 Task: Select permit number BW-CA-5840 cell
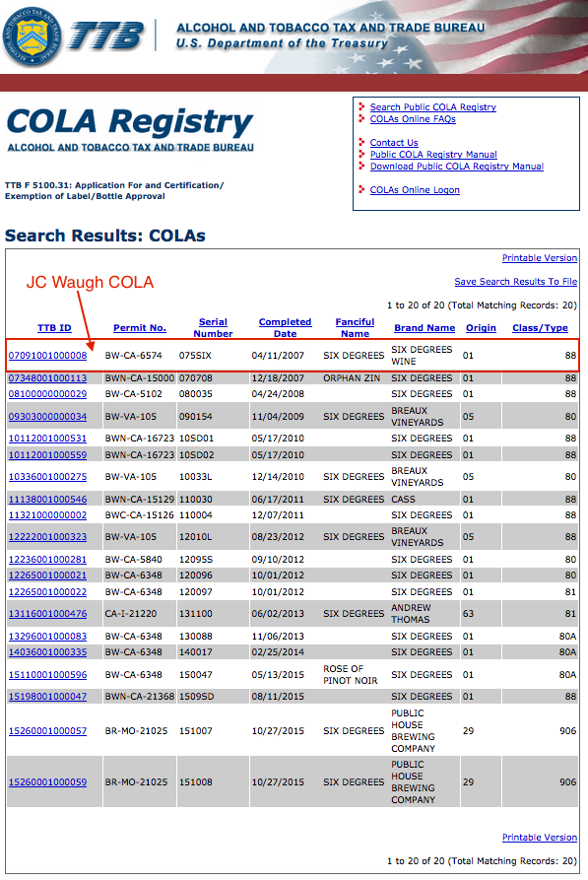133,560
